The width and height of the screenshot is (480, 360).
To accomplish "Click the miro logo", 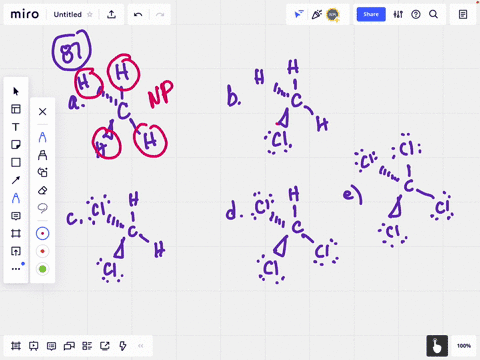I will pyautogui.click(x=25, y=14).
